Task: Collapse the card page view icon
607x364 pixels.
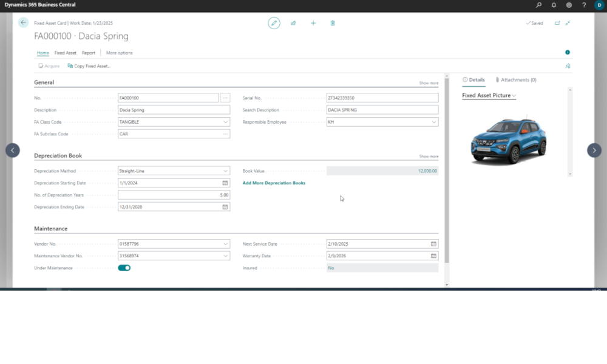Action: [x=568, y=23]
